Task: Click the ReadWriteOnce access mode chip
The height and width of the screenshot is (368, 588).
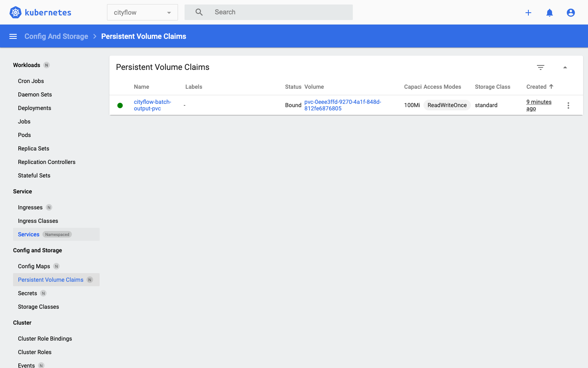Action: 447,105
